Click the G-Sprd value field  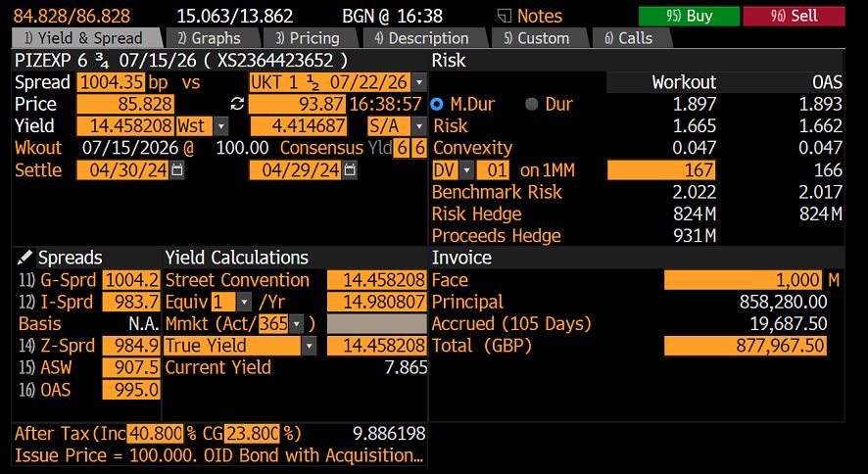coord(131,280)
